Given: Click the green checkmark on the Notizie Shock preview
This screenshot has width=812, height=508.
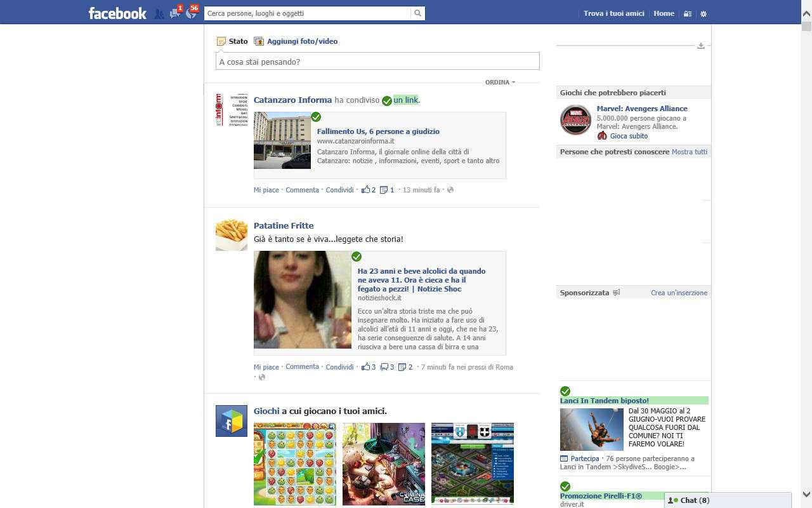Looking at the screenshot, I should coord(357,257).
